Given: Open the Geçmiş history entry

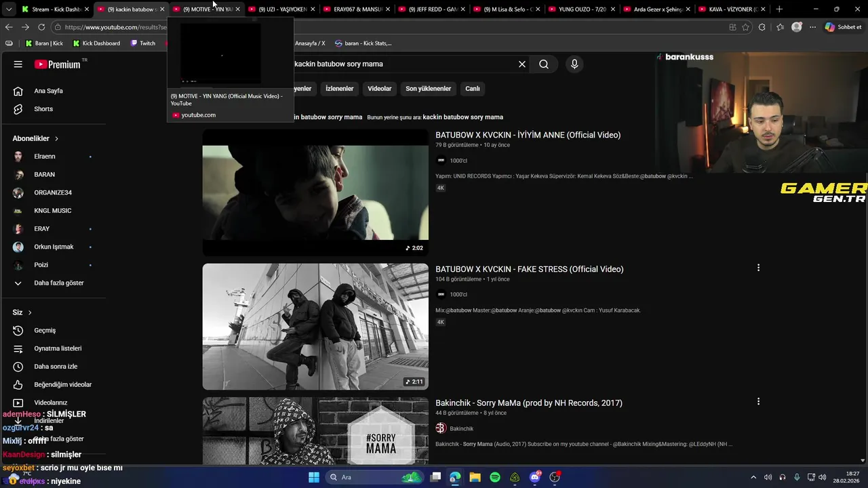Looking at the screenshot, I should click(53, 330).
